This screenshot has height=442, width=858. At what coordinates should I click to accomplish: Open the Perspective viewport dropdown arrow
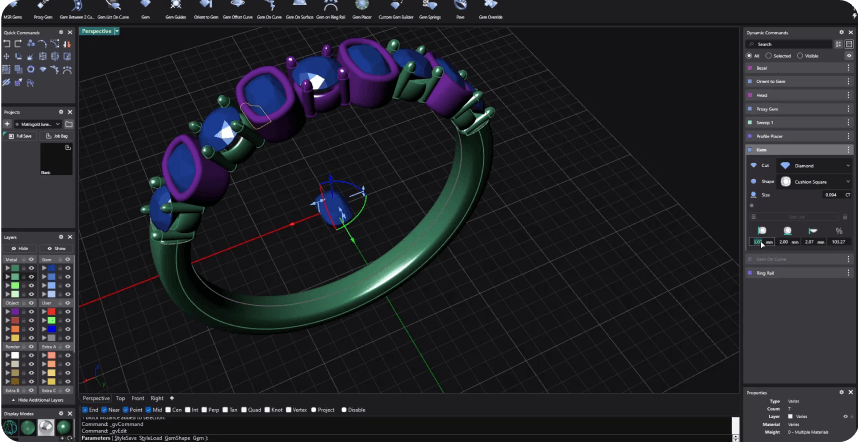pos(117,31)
